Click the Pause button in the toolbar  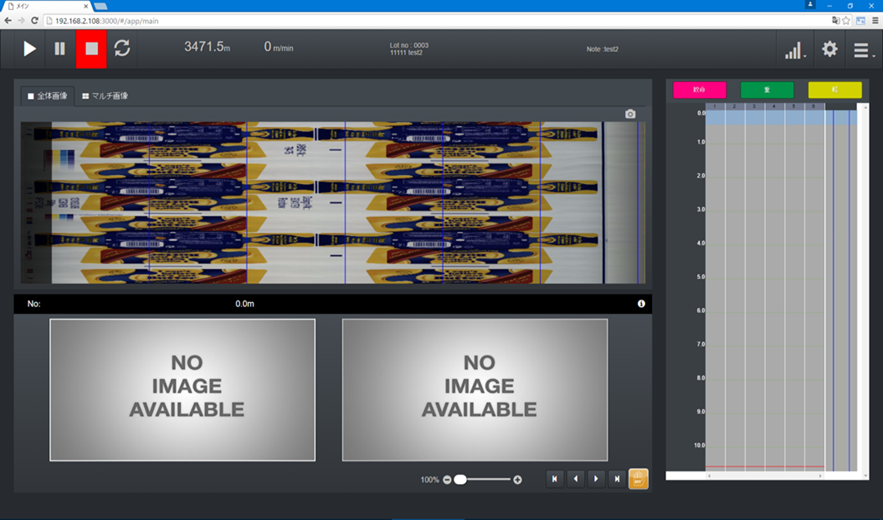click(60, 48)
